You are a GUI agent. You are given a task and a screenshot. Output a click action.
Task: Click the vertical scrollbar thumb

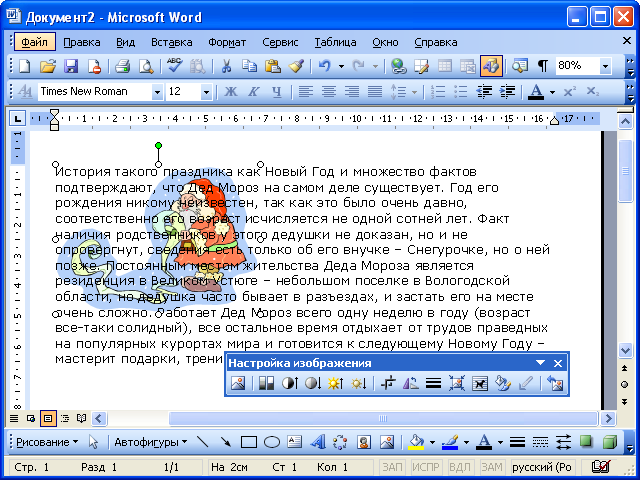pyautogui.click(x=625, y=171)
